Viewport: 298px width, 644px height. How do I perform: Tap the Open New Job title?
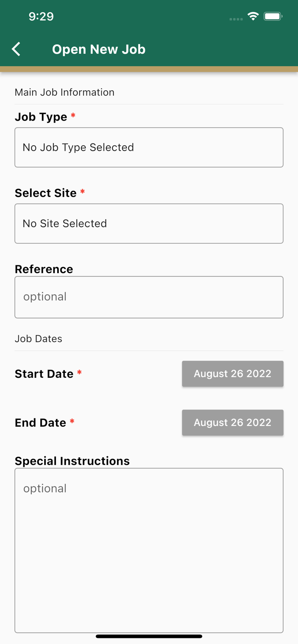(x=99, y=49)
